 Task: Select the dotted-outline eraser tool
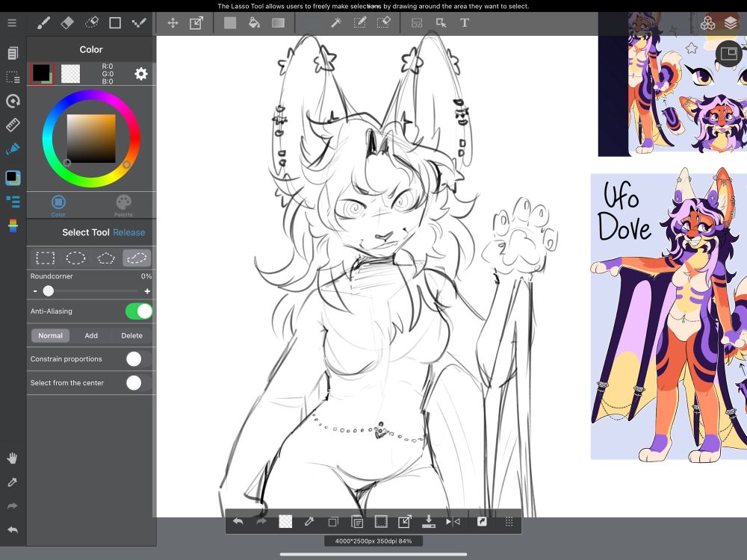(91, 23)
